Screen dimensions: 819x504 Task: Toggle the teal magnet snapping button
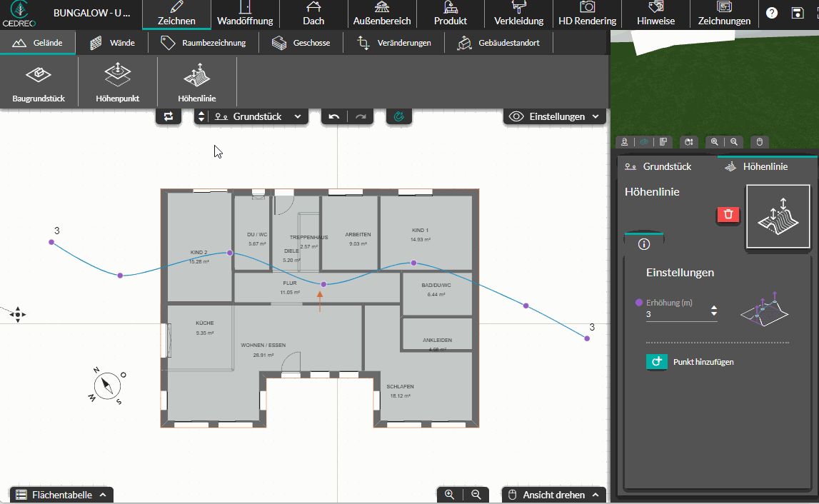pyautogui.click(x=399, y=116)
